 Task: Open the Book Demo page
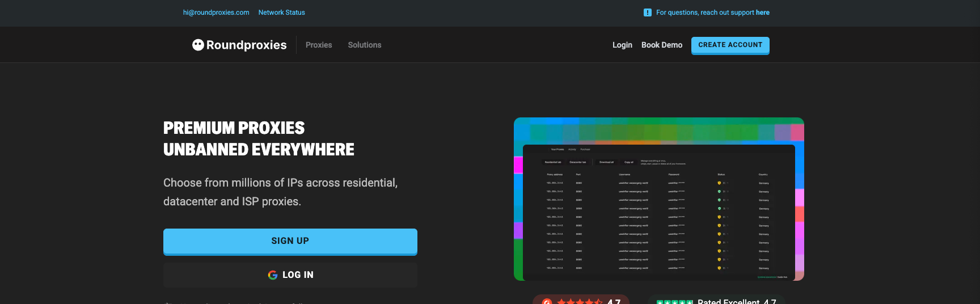point(662,45)
